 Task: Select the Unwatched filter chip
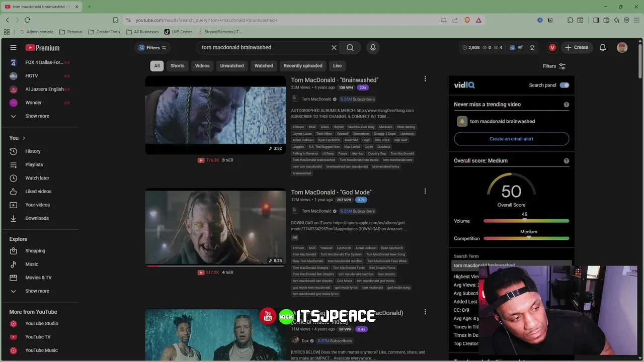click(x=232, y=66)
